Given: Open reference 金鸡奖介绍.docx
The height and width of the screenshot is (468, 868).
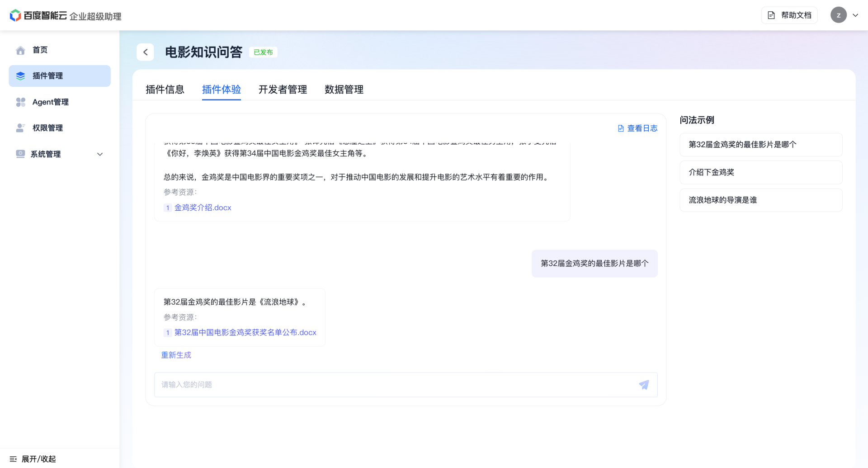Looking at the screenshot, I should (203, 208).
